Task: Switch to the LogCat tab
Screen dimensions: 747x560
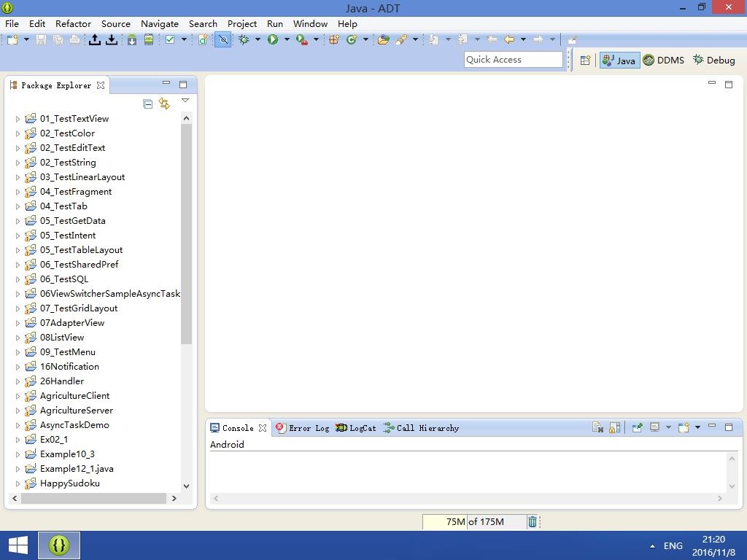Action: 356,427
